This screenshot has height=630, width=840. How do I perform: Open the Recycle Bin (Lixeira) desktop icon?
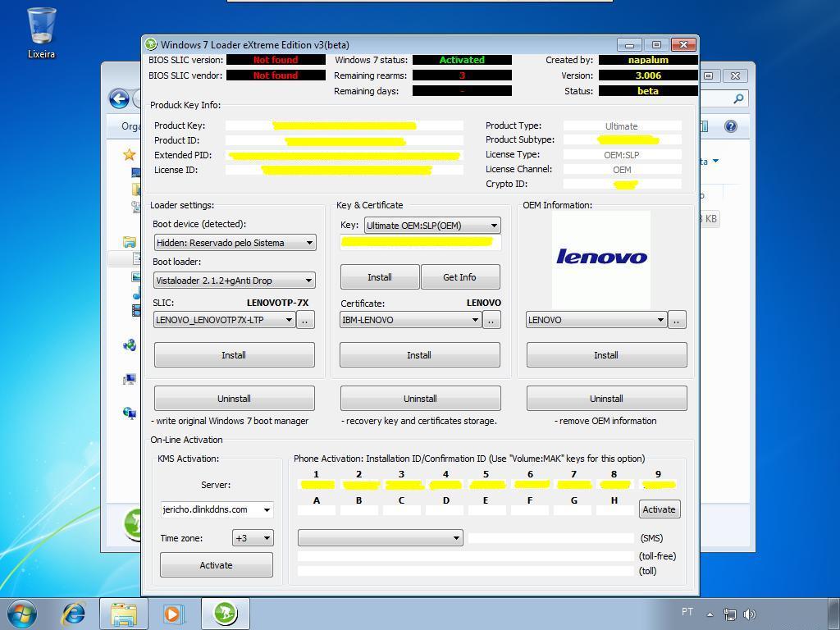(x=41, y=32)
